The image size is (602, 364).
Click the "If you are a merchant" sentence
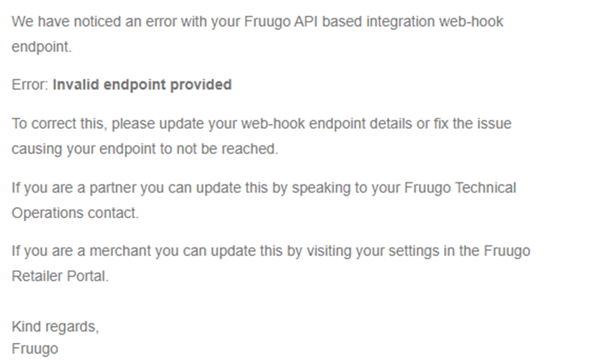coord(271,251)
